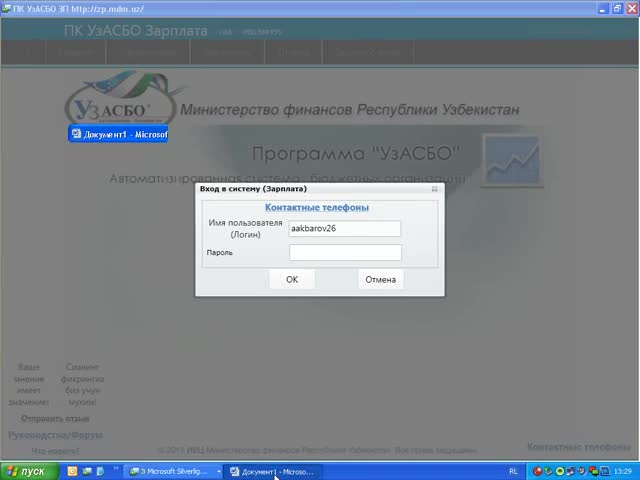Restore down the УзАСБО window
Screen dimensions: 640x480
pyautogui.click(x=617, y=8)
